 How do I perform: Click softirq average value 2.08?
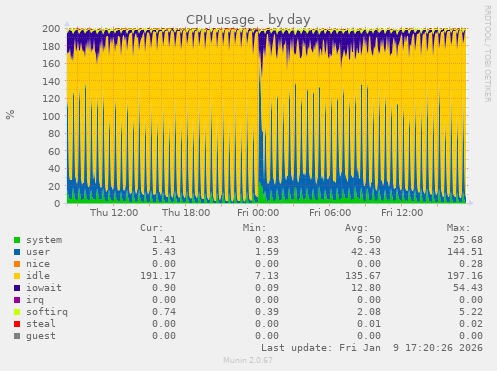[369, 312]
